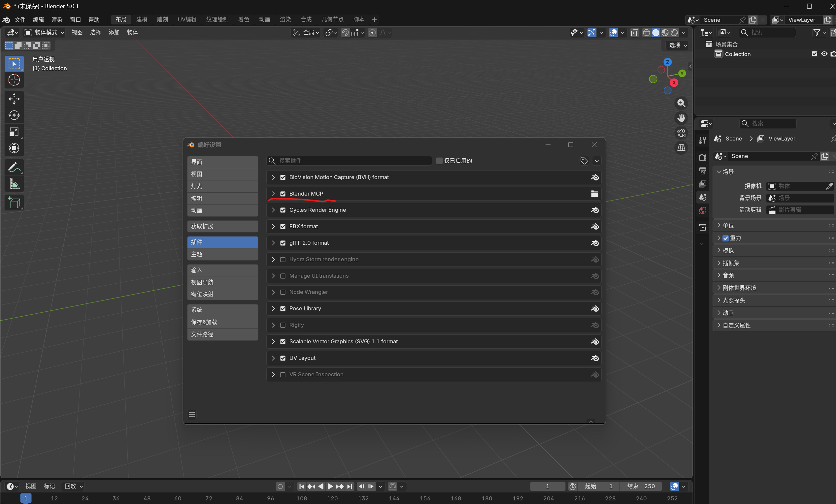Open the Output properties tab
Viewport: 836px width, 504px height.
tap(702, 171)
